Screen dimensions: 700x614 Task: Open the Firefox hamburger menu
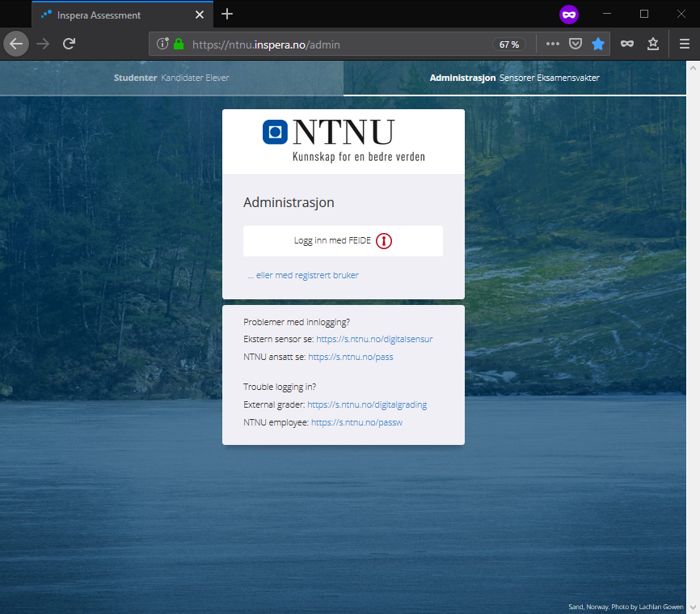pyautogui.click(x=685, y=44)
